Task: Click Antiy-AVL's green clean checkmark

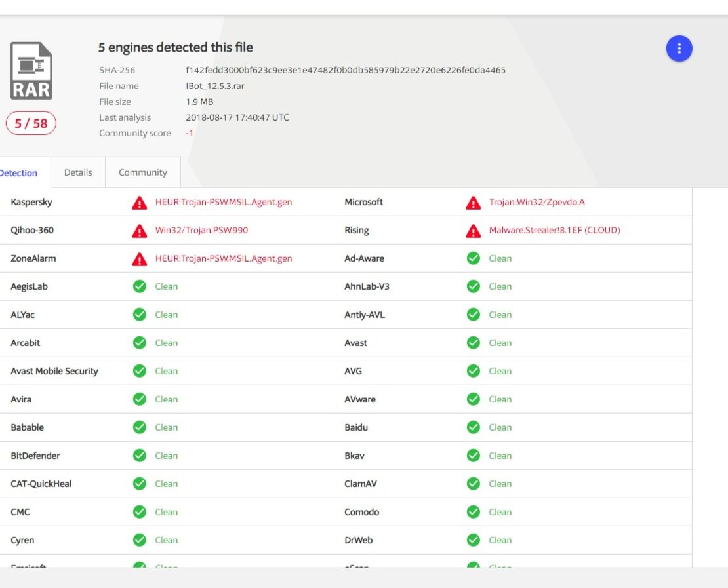Action: (x=473, y=315)
